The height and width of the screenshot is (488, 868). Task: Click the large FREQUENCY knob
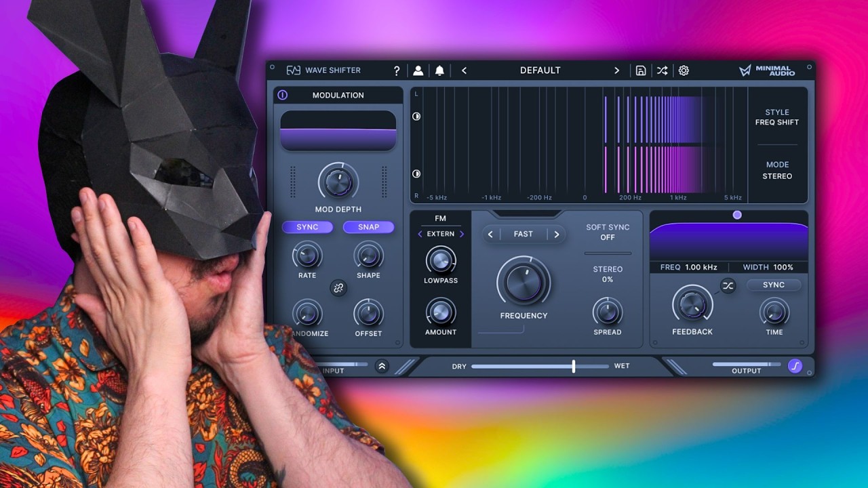(x=524, y=282)
